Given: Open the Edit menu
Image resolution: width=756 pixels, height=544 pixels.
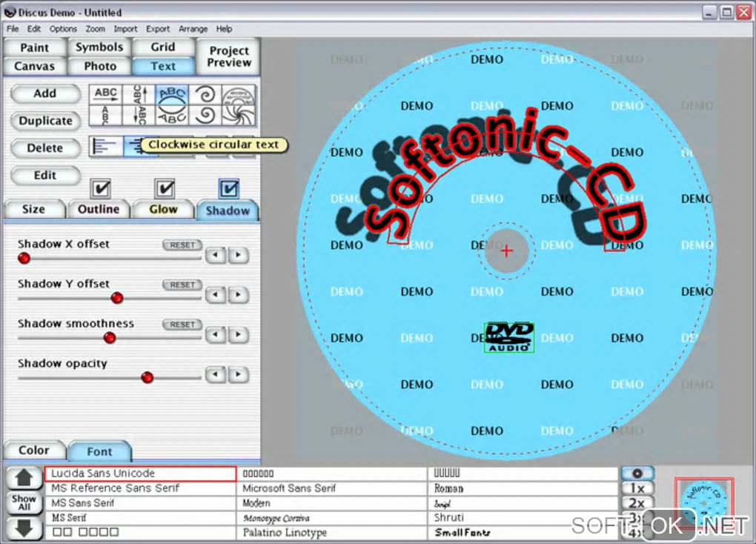Looking at the screenshot, I should tap(34, 29).
